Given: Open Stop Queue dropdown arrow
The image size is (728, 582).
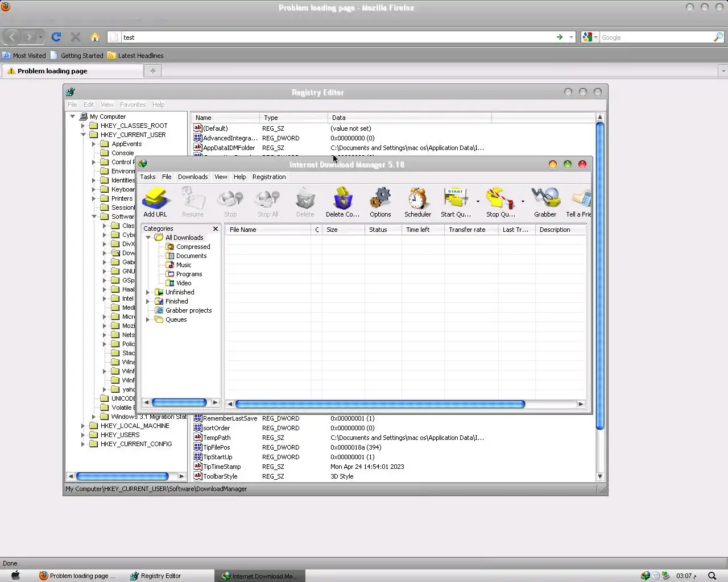Looking at the screenshot, I should [x=523, y=201].
